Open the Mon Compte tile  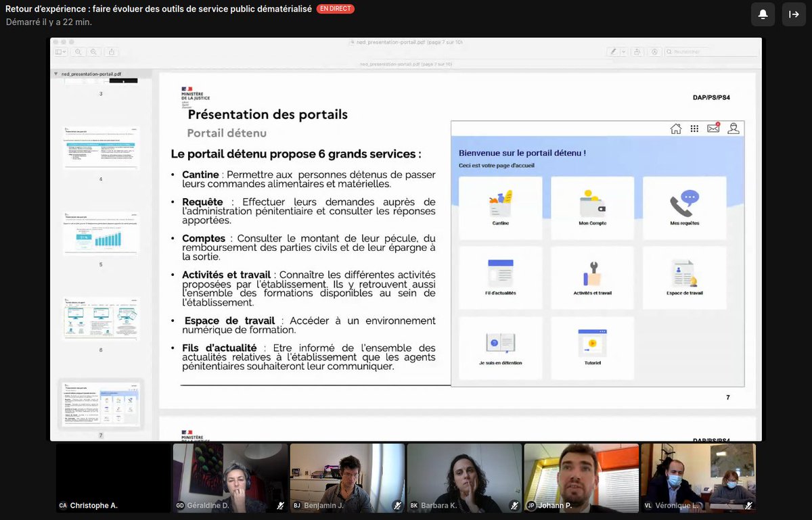click(x=593, y=208)
